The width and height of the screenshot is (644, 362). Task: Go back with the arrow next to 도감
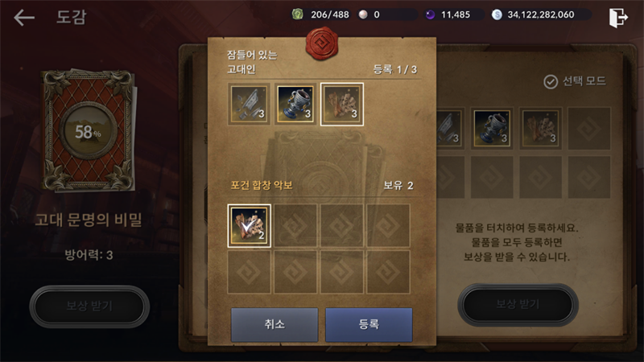click(x=24, y=17)
